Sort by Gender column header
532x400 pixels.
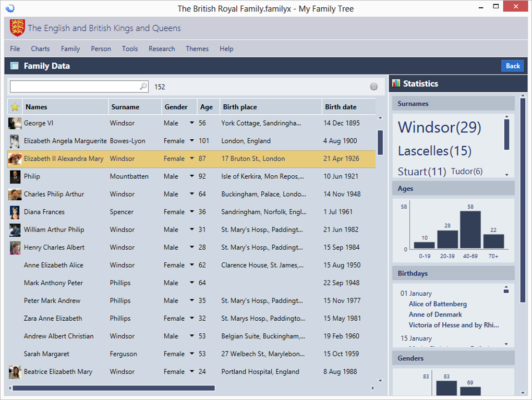(179, 107)
